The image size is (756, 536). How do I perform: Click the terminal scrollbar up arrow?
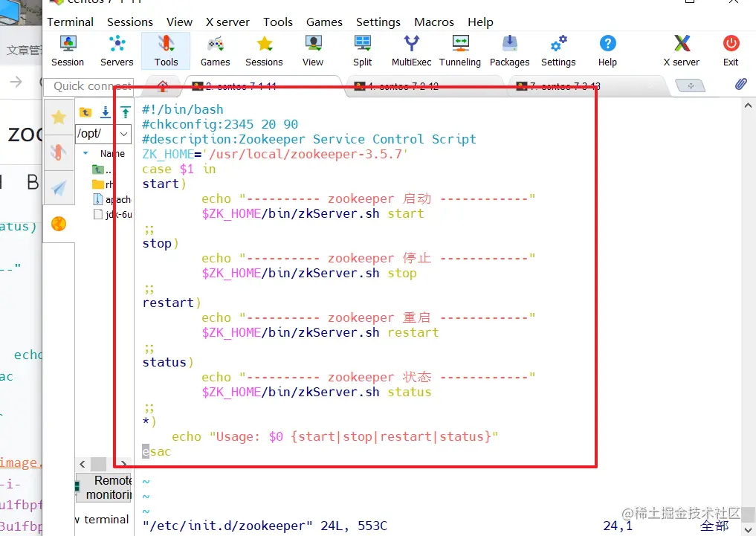click(748, 105)
